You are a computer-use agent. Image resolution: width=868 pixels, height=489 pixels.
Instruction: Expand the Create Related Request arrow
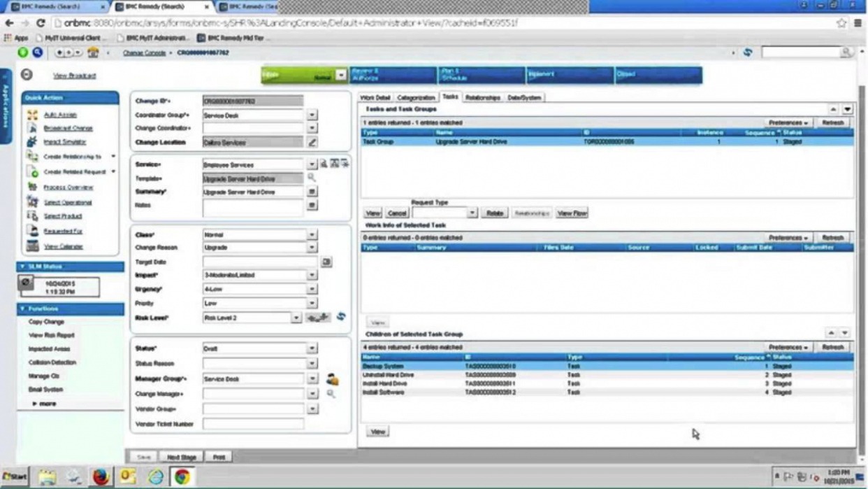[113, 171]
